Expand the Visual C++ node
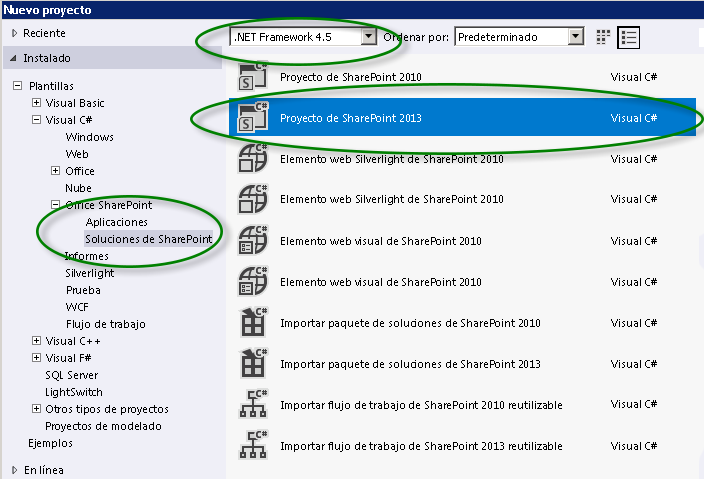 click(36, 341)
